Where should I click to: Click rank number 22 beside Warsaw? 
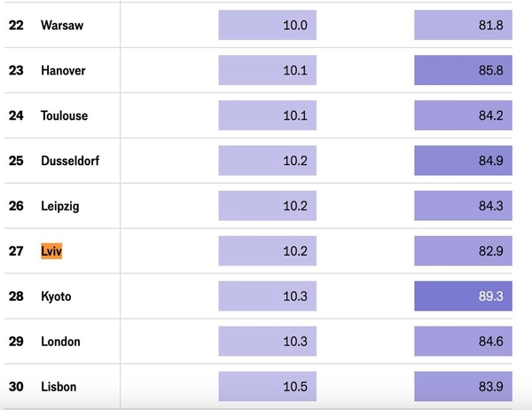[16, 25]
